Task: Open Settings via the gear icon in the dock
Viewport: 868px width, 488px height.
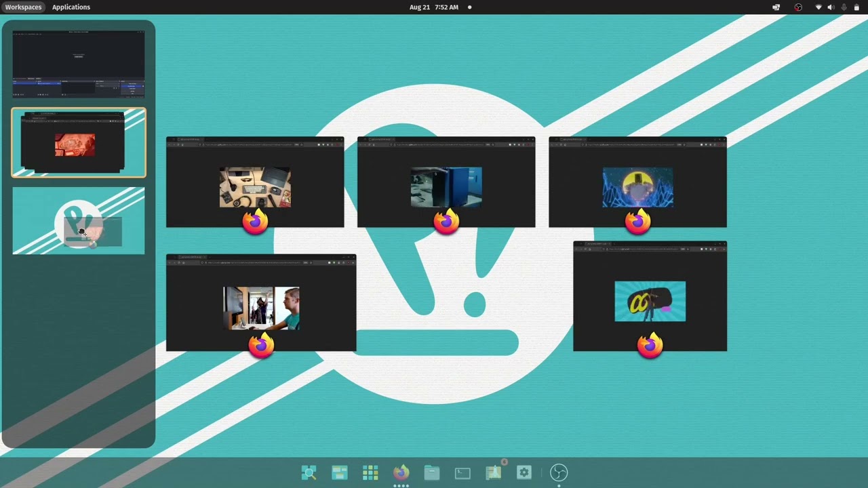Action: [524, 472]
